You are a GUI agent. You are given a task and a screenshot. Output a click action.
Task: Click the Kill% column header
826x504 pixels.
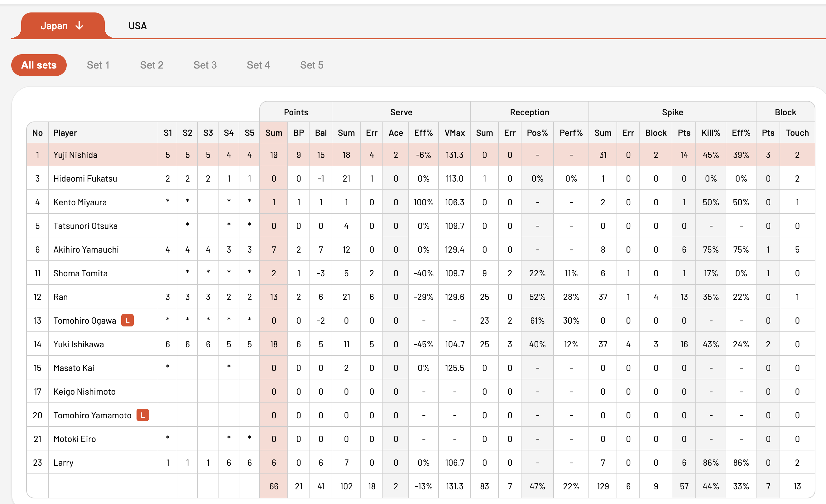click(711, 133)
